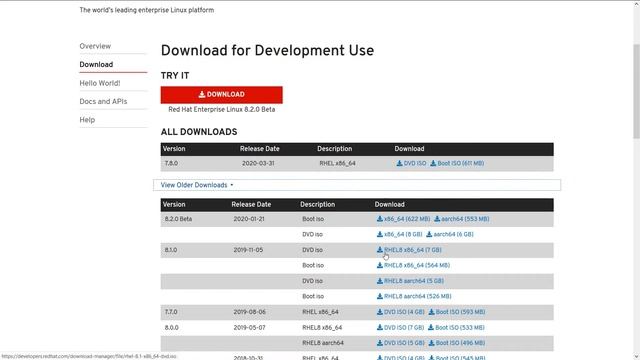Click download icon beside RHEL8 aarch64 (526 MB)

tap(380, 296)
